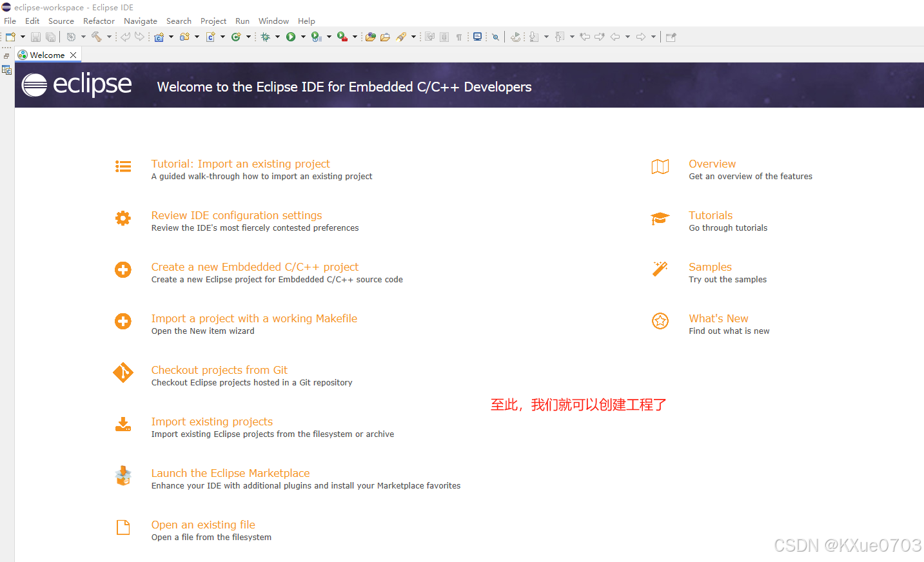Click the Previous Annotation icon
The image size is (924, 562).
pos(560,37)
